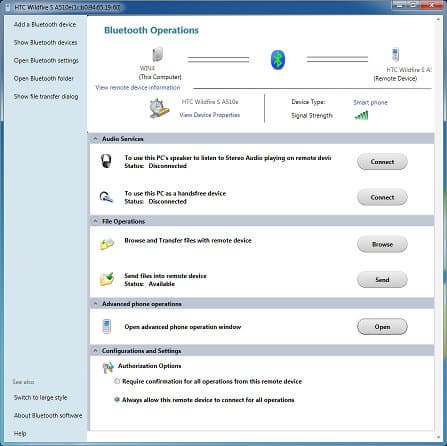
Task: Click View Device Properties link
Action: click(210, 115)
